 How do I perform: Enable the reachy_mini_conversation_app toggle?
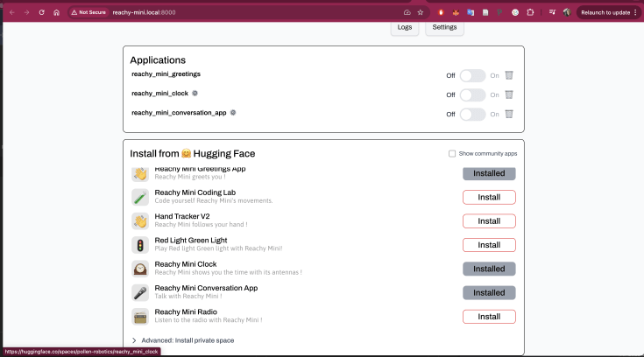pyautogui.click(x=472, y=114)
